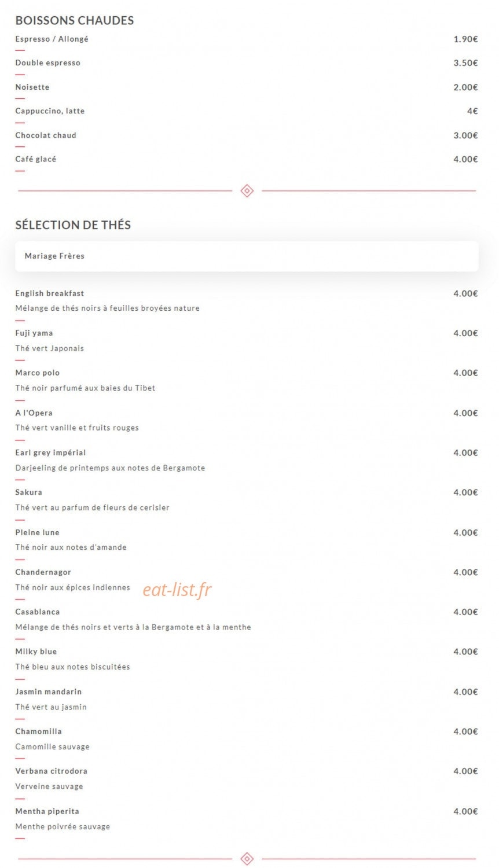The height and width of the screenshot is (868, 499).
Task: Click the Mentha piperita item
Action: click(47, 811)
